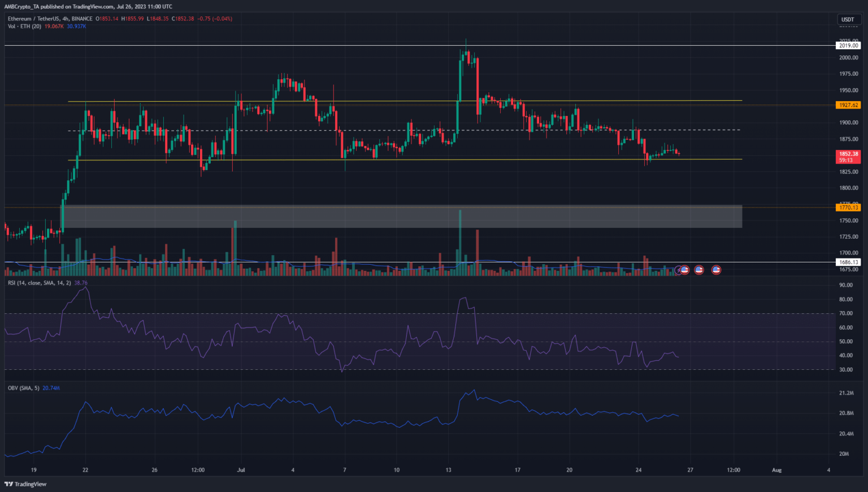The width and height of the screenshot is (868, 492).
Task: Click the first US flag event icon
Action: pyautogui.click(x=685, y=270)
